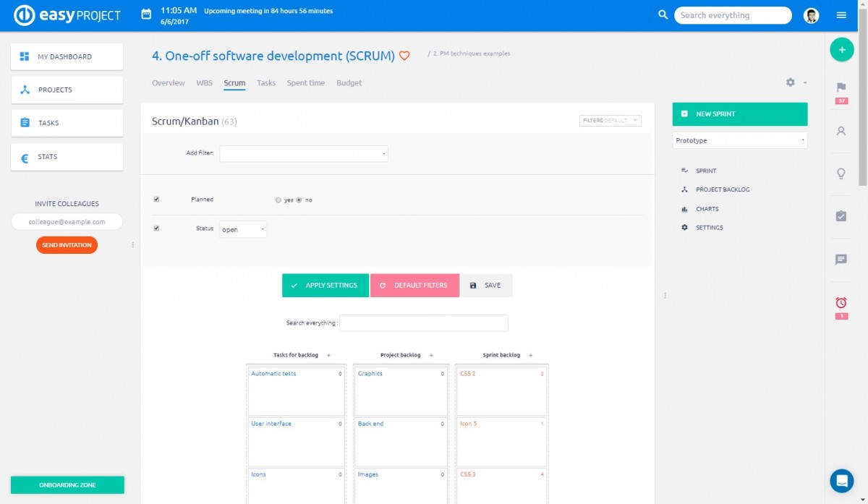The width and height of the screenshot is (868, 504).
Task: Click the hamburger menu icon top right
Action: coord(841,15)
